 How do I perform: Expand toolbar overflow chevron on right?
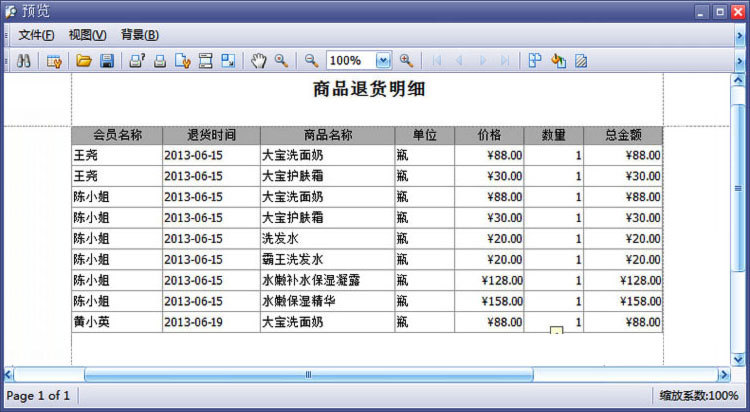(740, 61)
